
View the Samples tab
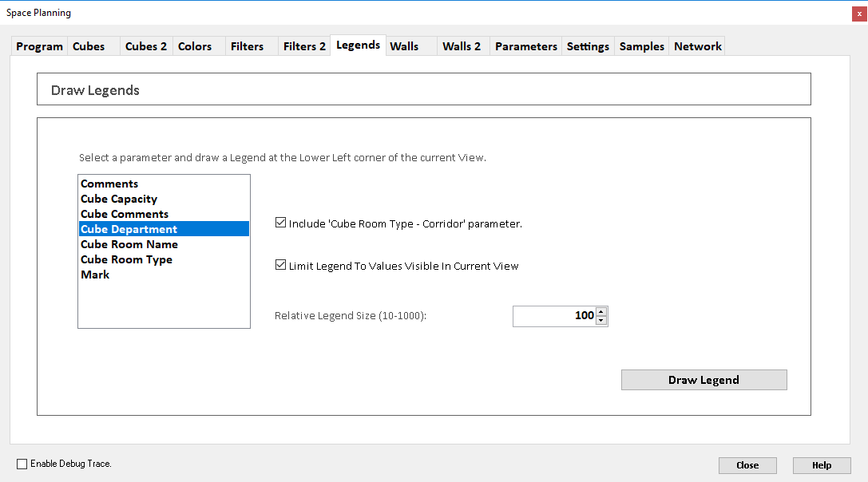click(x=641, y=46)
